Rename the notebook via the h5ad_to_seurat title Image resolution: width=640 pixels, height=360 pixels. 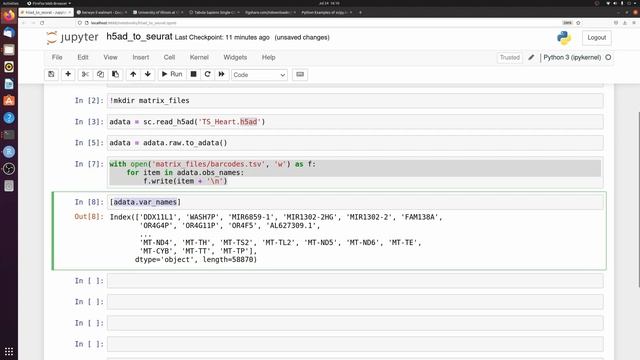point(139,37)
